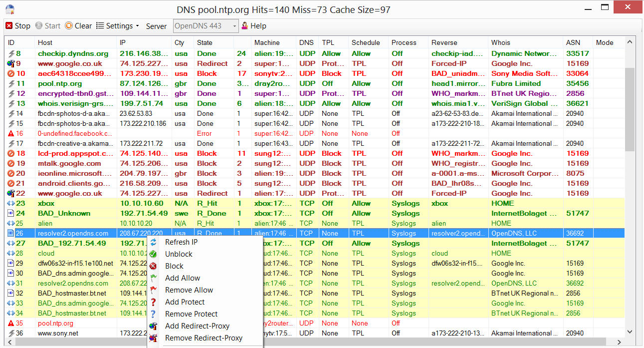The image size is (644, 348).
Task: Choose Add Protect from context menu
Action: tap(185, 302)
